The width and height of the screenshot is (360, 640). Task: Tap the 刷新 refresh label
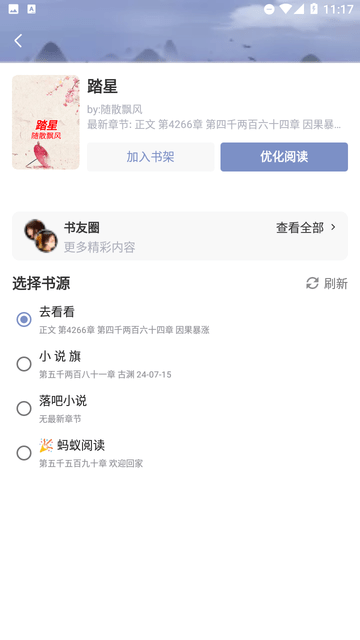[x=336, y=283]
